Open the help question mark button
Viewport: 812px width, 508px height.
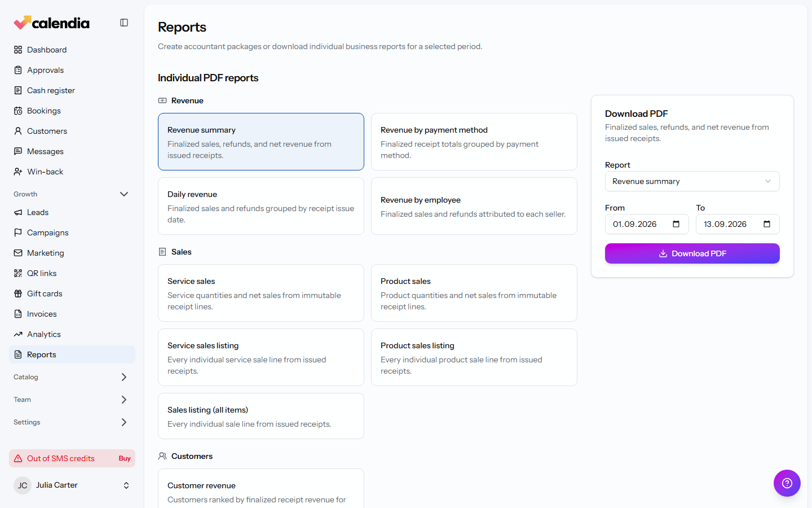click(787, 483)
